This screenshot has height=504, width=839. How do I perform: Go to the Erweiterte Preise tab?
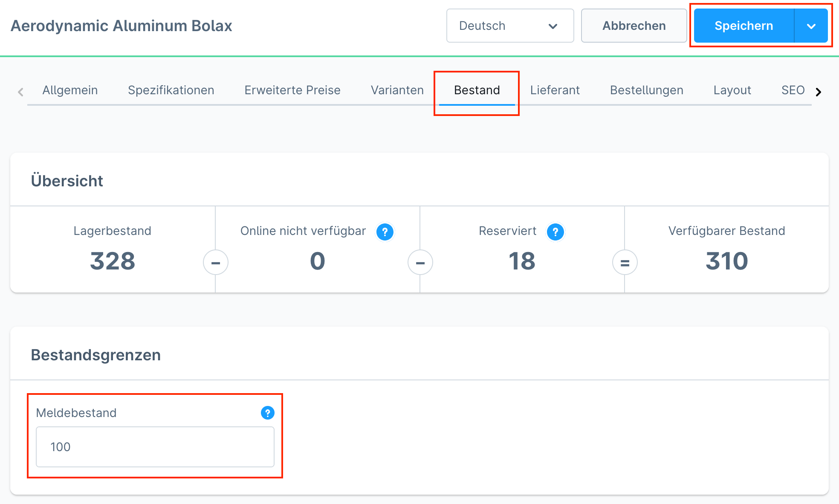[292, 90]
